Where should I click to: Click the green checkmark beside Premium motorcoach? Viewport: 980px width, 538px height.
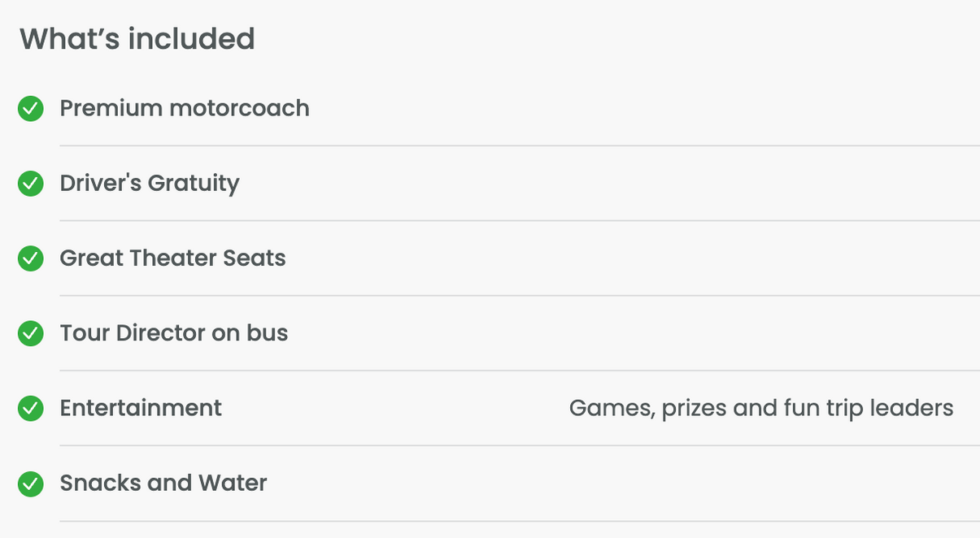tap(31, 108)
